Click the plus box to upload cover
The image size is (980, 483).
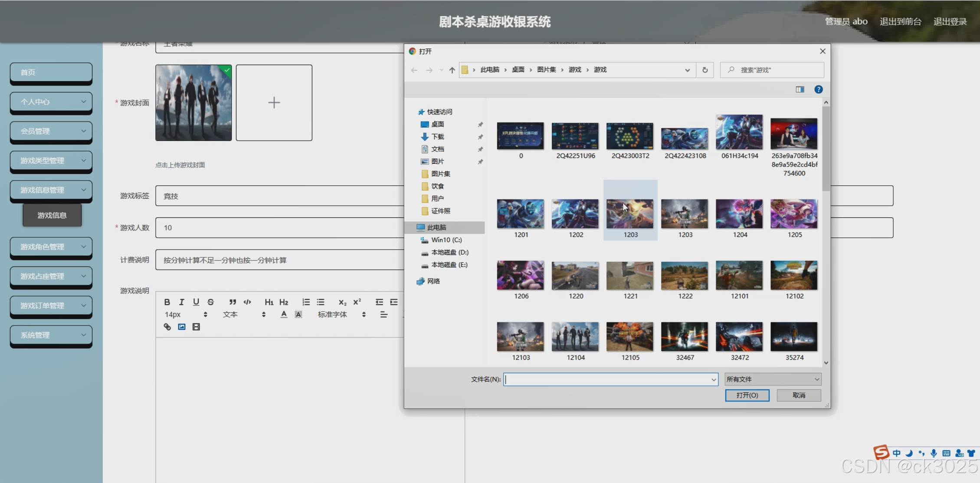274,103
